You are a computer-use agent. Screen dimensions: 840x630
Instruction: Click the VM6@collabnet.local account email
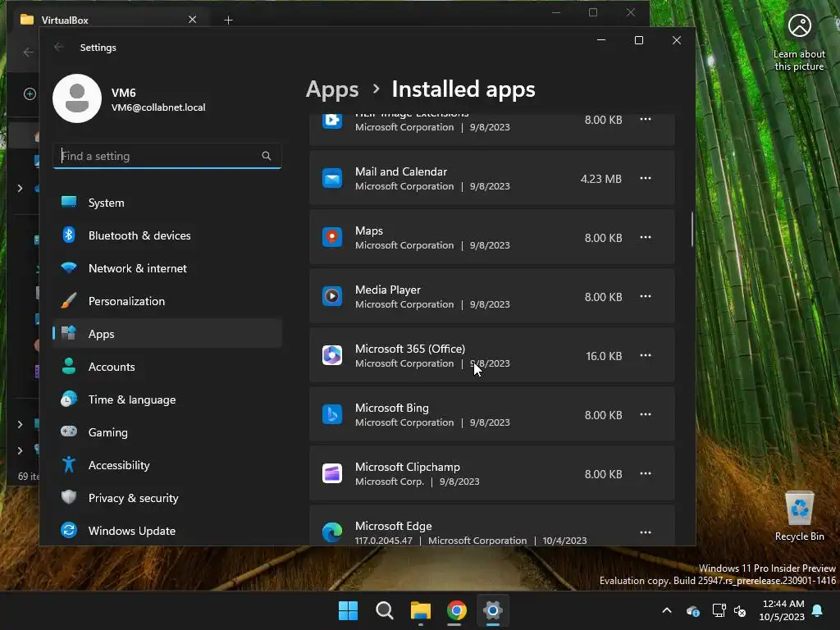(158, 107)
